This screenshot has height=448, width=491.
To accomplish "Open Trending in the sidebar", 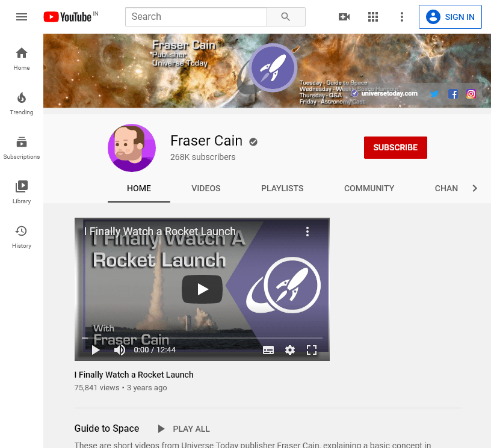I will tap(22, 103).
